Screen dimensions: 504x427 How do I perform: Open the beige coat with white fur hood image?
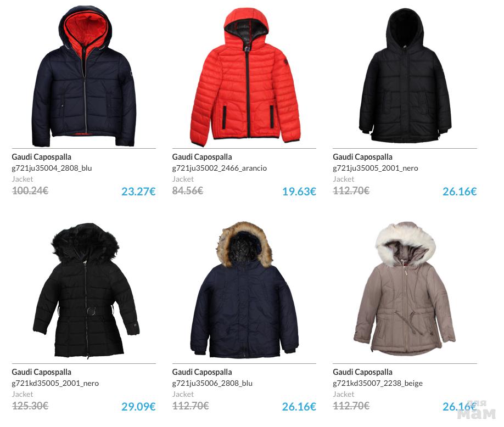point(405,288)
